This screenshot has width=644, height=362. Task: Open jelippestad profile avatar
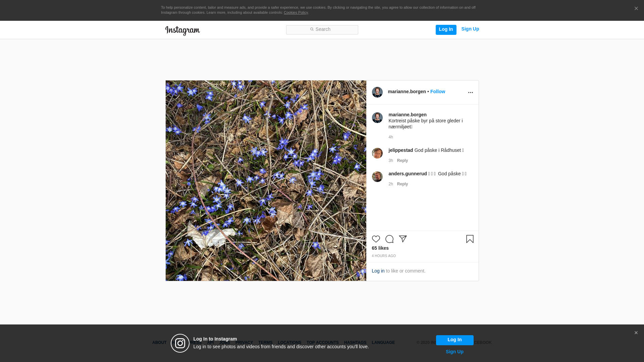coord(377,153)
